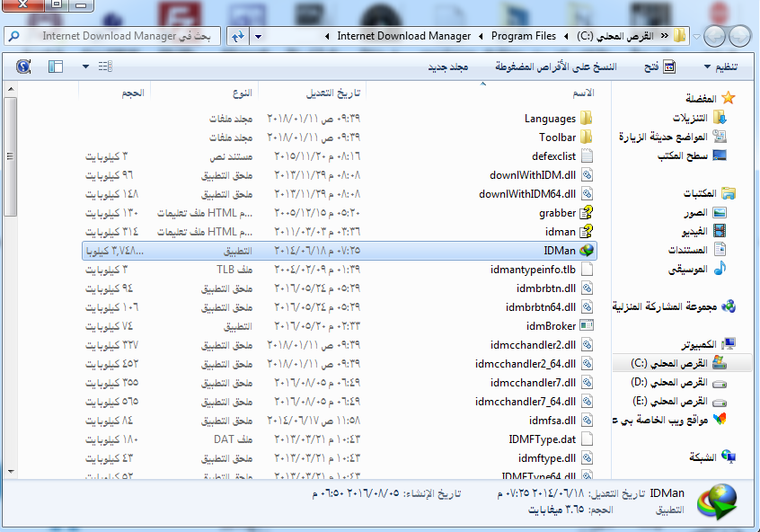Open the IDMan application file
This screenshot has height=532, width=760.
(560, 251)
